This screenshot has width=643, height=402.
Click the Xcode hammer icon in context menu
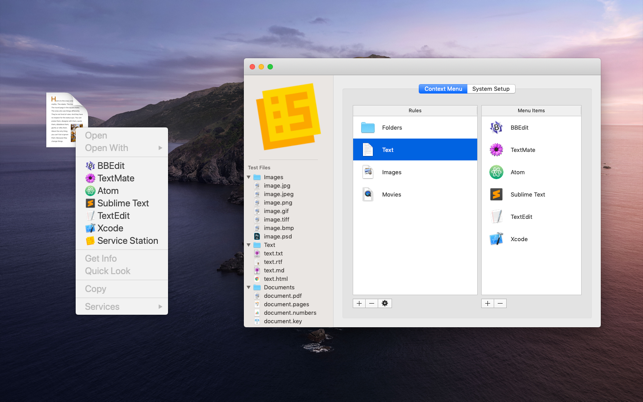coord(90,228)
